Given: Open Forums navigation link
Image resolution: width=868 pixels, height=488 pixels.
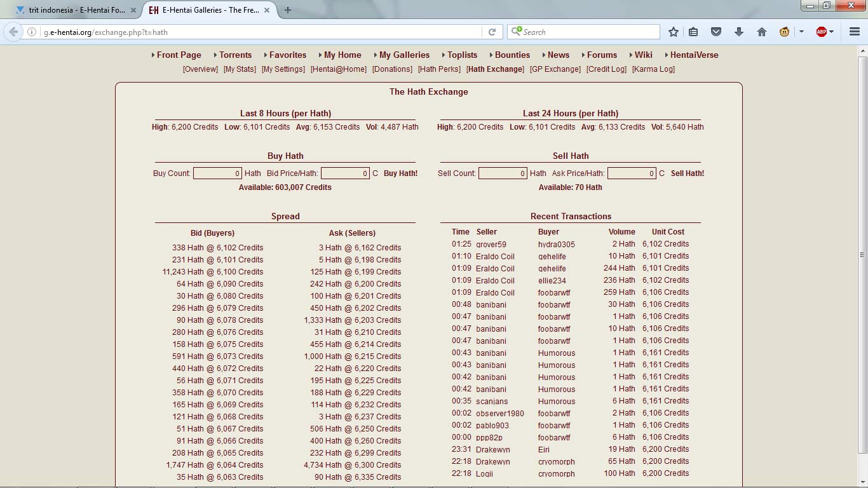Looking at the screenshot, I should (602, 55).
